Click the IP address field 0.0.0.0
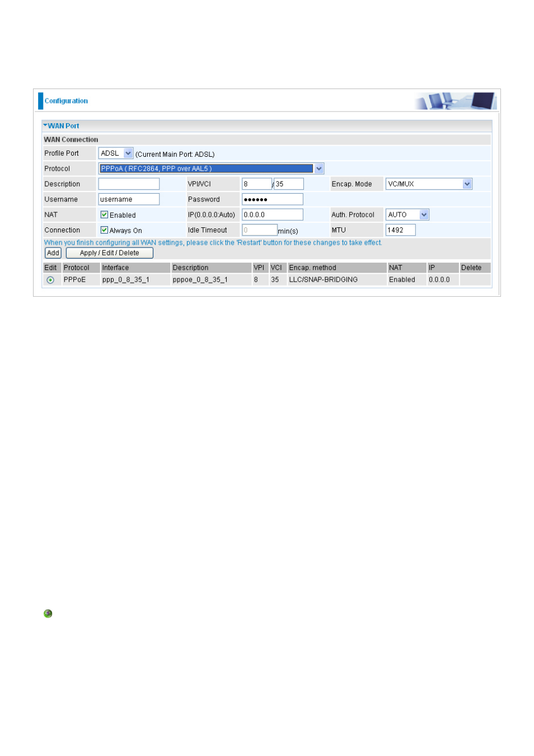The width and height of the screenshot is (534, 756). 273,215
